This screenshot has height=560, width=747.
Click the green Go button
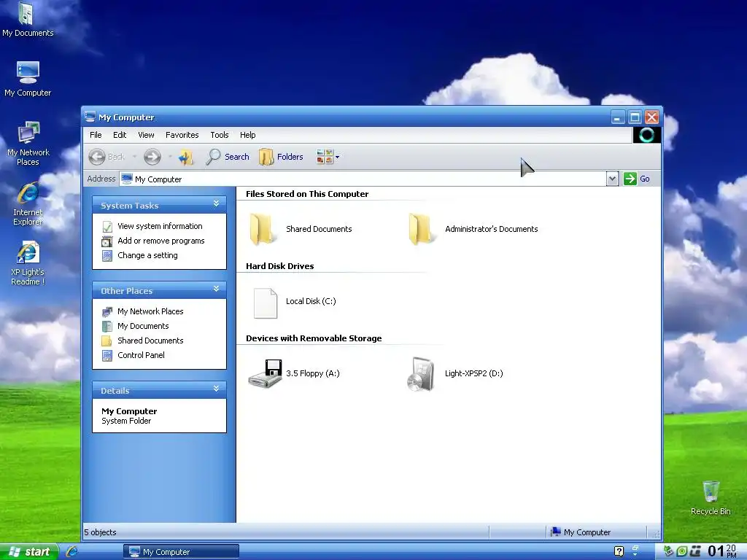(637, 179)
